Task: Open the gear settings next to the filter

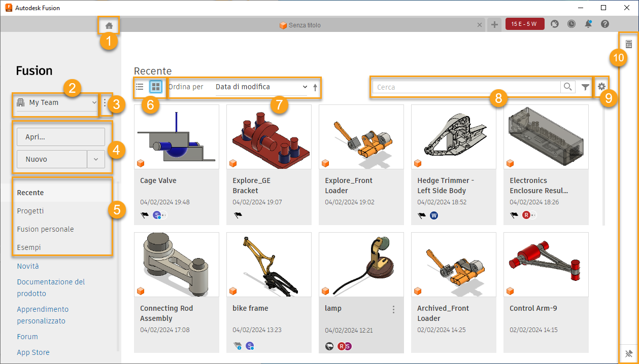Action: (x=602, y=87)
